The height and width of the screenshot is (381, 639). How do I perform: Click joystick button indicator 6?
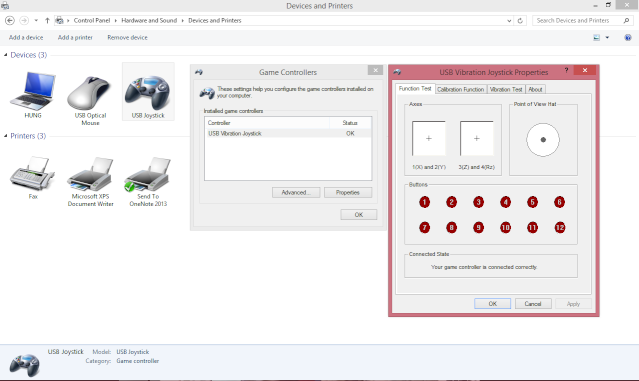click(559, 202)
